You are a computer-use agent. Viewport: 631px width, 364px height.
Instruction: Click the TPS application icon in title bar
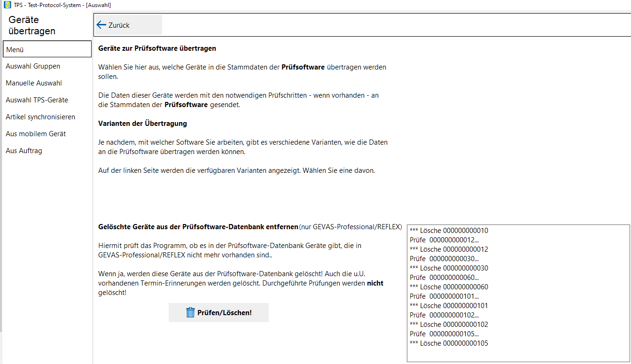coord(8,5)
